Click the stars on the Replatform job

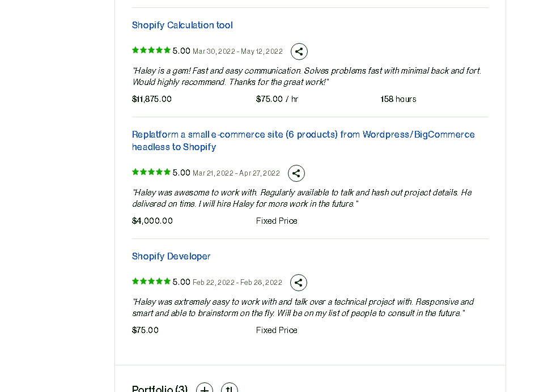151,172
